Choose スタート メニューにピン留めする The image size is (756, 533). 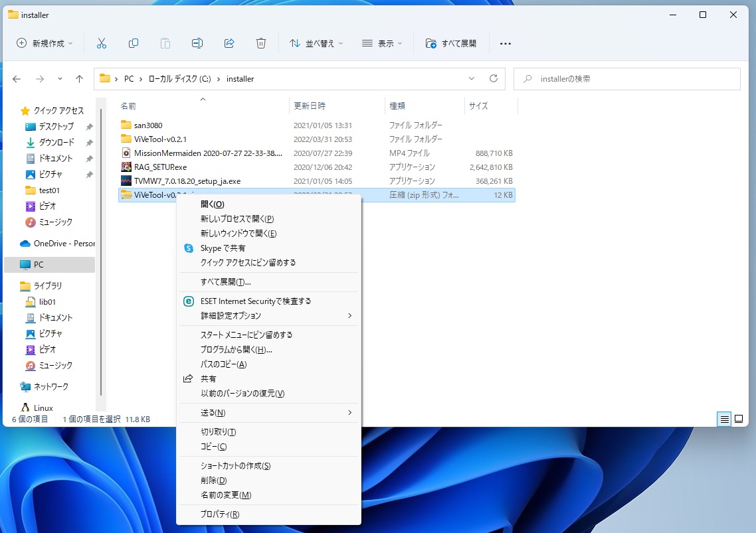(x=268, y=335)
